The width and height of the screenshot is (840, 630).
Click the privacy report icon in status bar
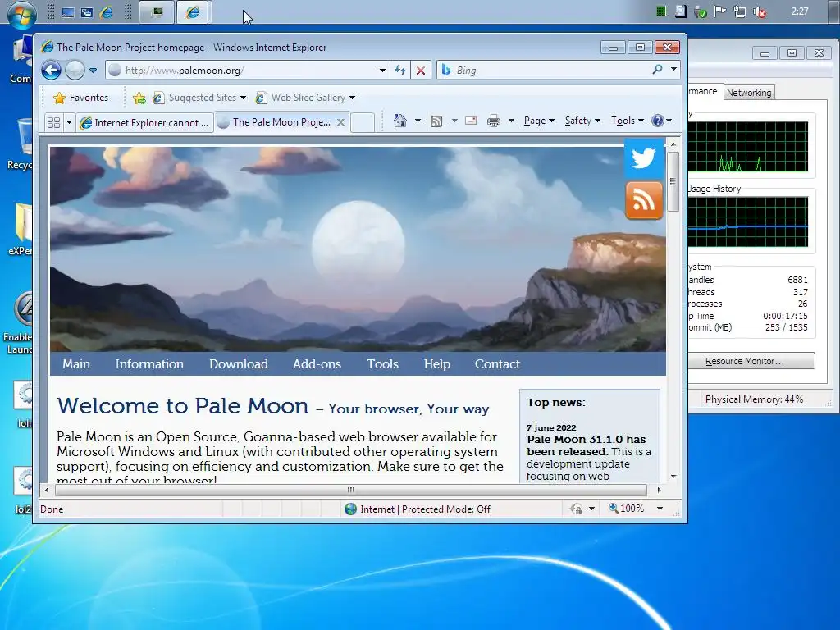576,509
